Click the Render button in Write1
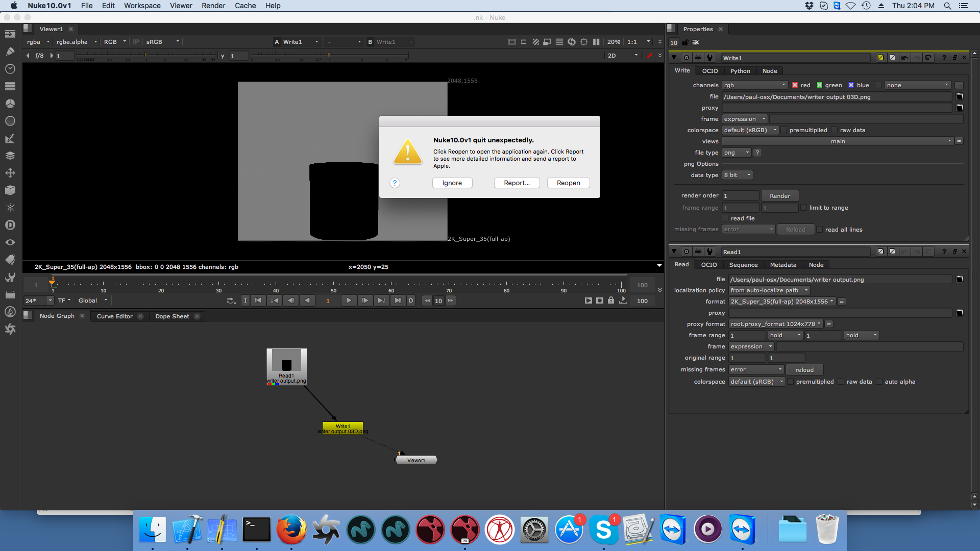This screenshot has width=980, height=551. coord(779,196)
